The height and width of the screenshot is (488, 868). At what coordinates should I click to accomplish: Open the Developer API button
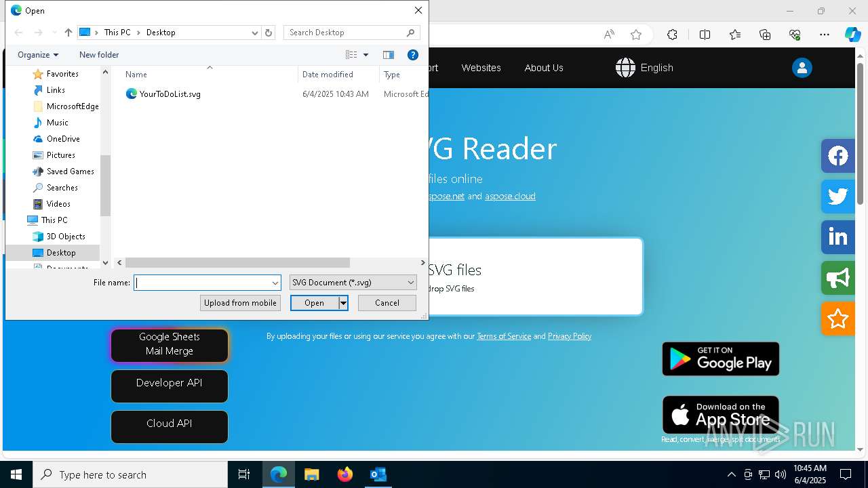(170, 386)
